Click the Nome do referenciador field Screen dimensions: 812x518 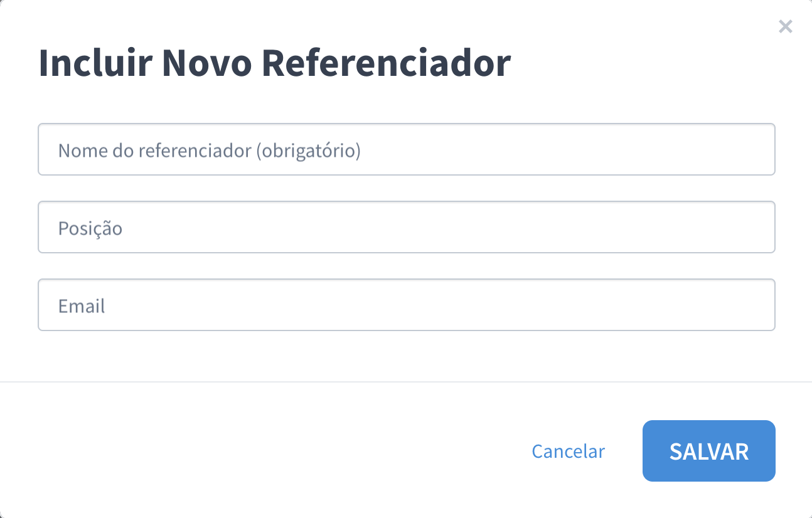pos(407,149)
